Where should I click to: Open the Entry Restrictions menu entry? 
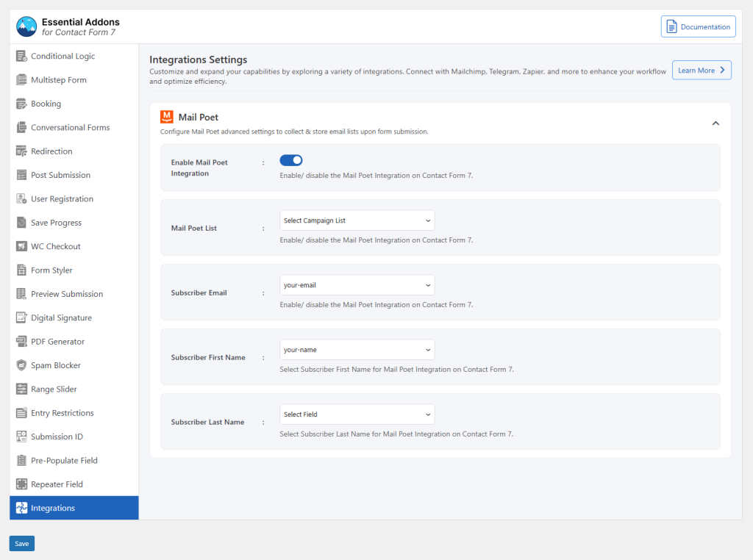[x=74, y=413]
